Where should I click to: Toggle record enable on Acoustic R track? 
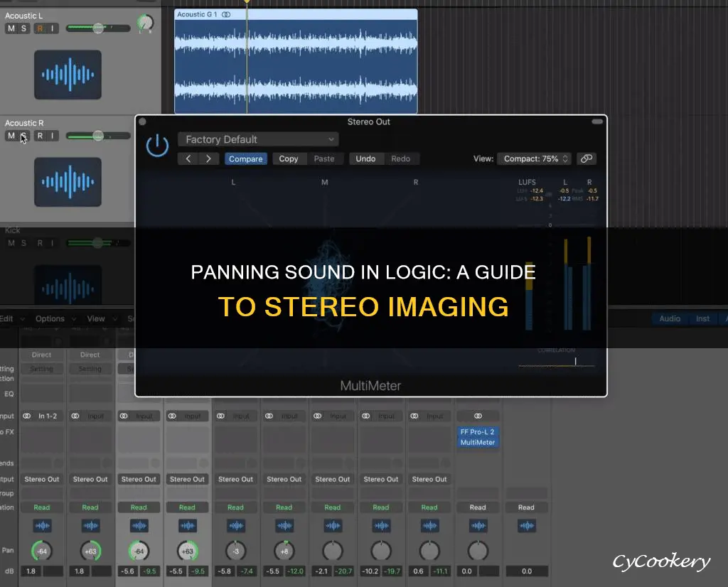click(40, 136)
